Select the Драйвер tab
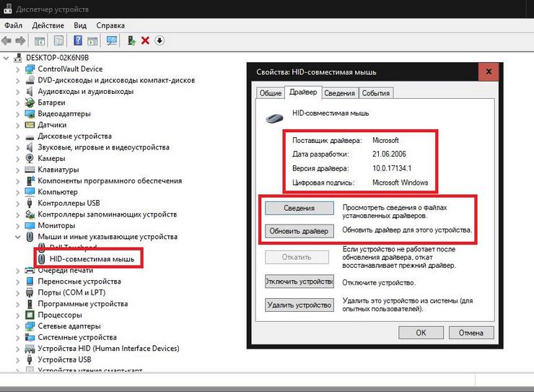The image size is (534, 392). (x=303, y=92)
